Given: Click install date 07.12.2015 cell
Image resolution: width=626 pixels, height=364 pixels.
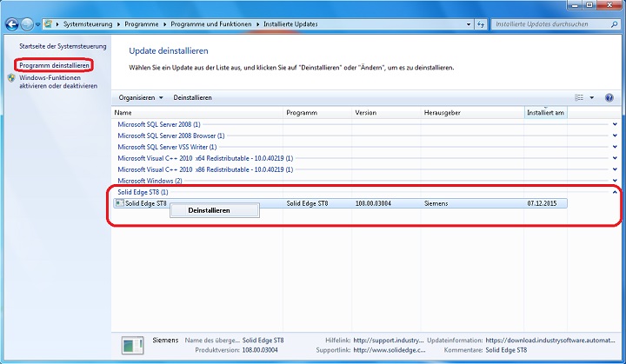Looking at the screenshot, I should 542,203.
